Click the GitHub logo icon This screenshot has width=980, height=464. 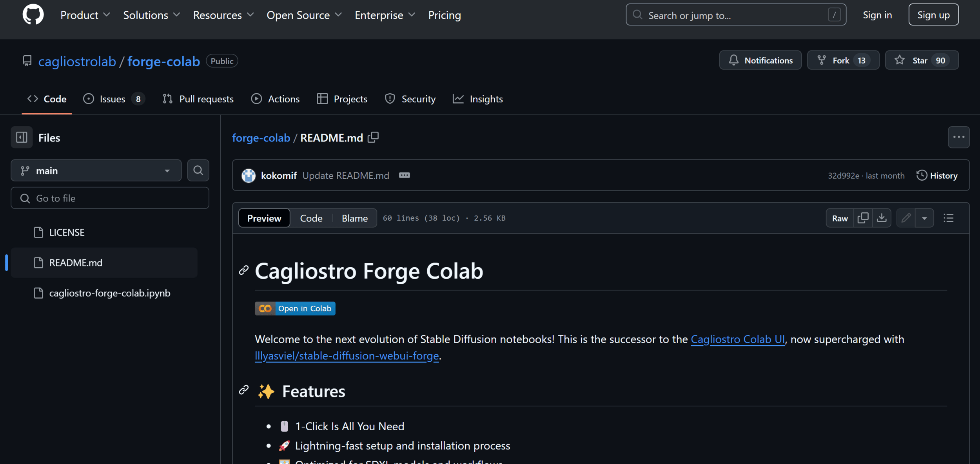33,15
